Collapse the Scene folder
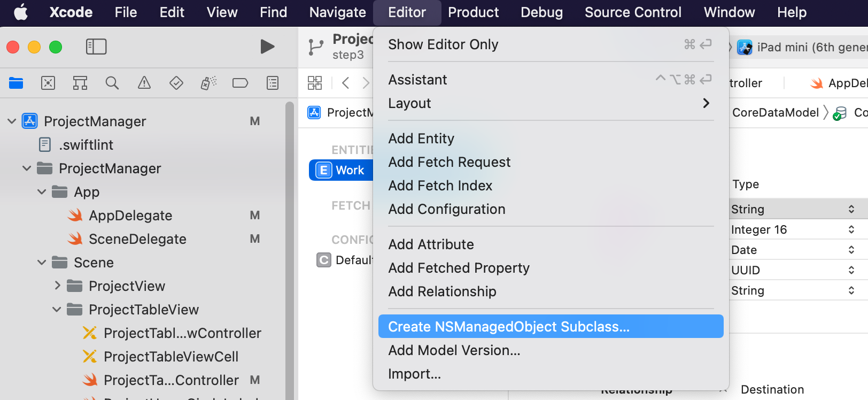This screenshot has width=868, height=400. coord(42,263)
